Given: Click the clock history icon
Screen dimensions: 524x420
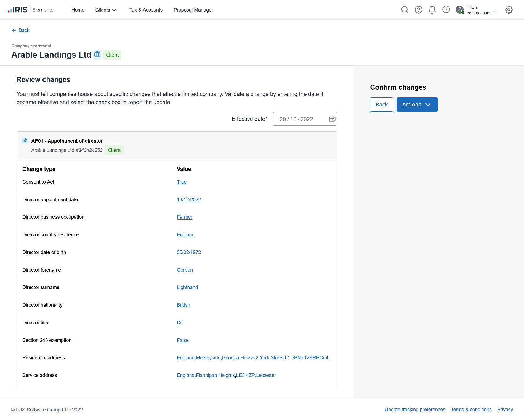Looking at the screenshot, I should click(x=446, y=10).
